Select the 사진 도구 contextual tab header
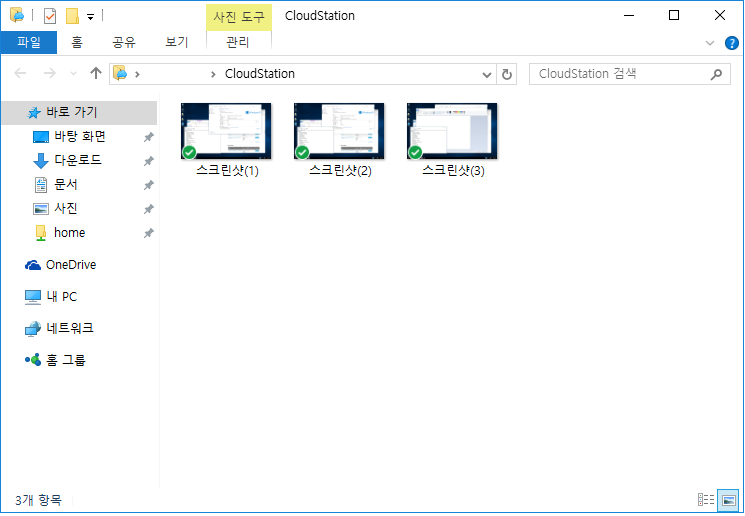745x516 pixels. pos(239,18)
